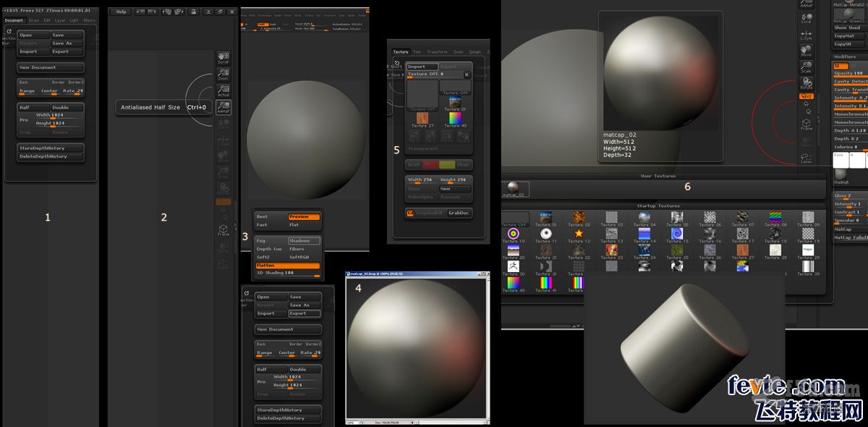Select the Scroll canvas tool icon
Viewport: 868px width, 427px height.
click(224, 58)
